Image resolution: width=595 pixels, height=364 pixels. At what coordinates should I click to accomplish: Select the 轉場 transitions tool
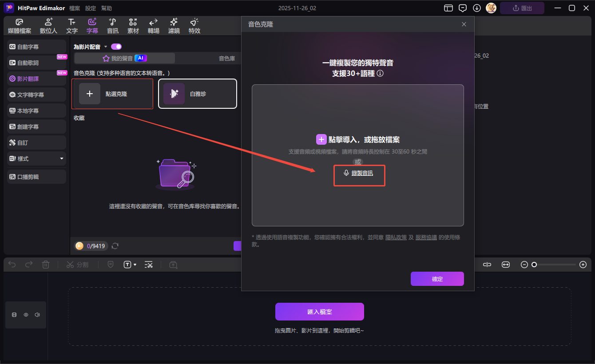(x=154, y=26)
